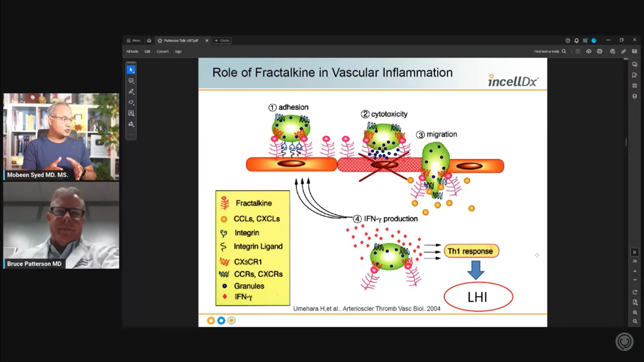The width and height of the screenshot is (644, 362).
Task: Click the text box select tool
Action: point(131,113)
